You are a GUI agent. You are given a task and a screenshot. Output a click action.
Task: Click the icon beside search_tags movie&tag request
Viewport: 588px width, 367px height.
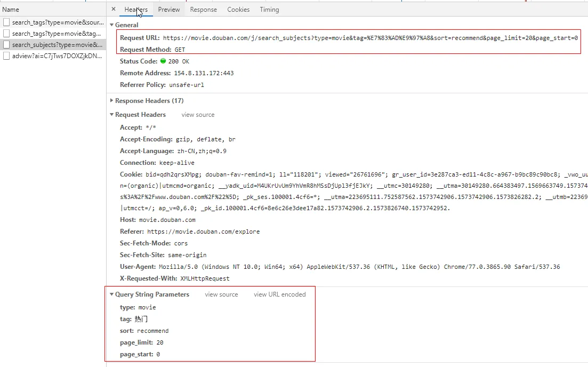(x=6, y=34)
